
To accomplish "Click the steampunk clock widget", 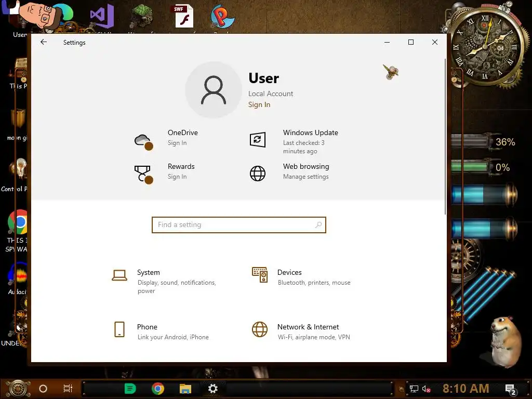I will pos(486,46).
